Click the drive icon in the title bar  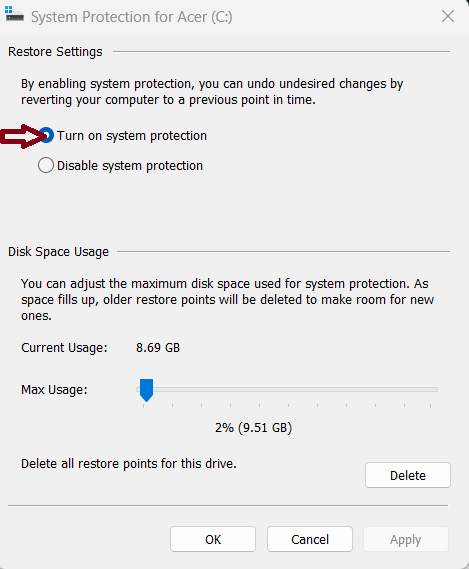pyautogui.click(x=14, y=14)
